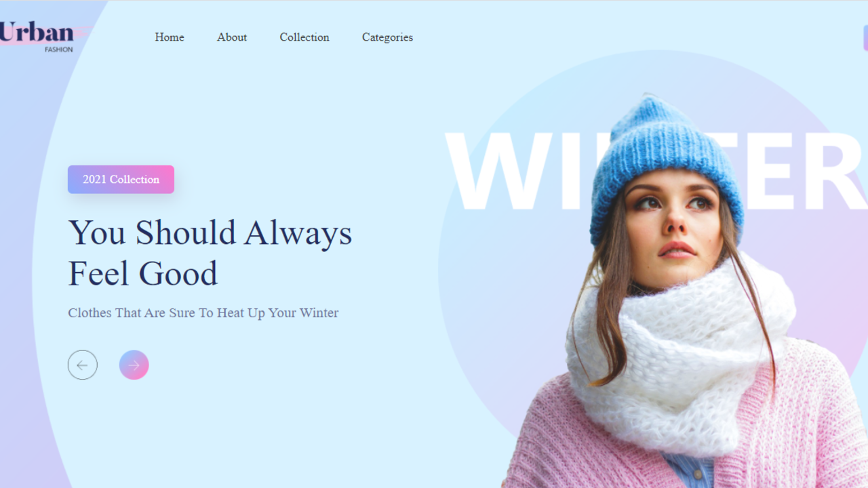Screen dimensions: 868x488
Task: Click the pink brush stroke behind the logo
Action: (x=83, y=33)
